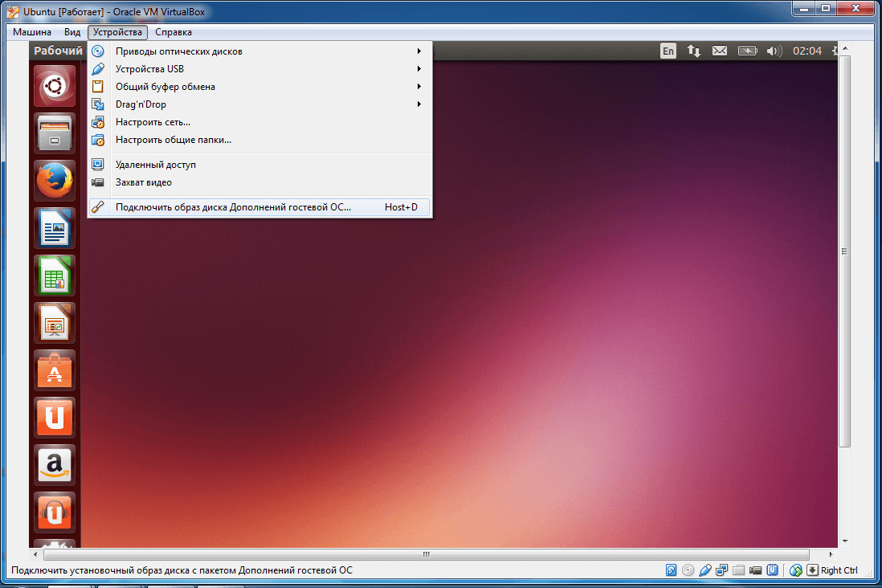Click the USB devices status bar icon
This screenshot has width=882, height=588.
tap(704, 570)
